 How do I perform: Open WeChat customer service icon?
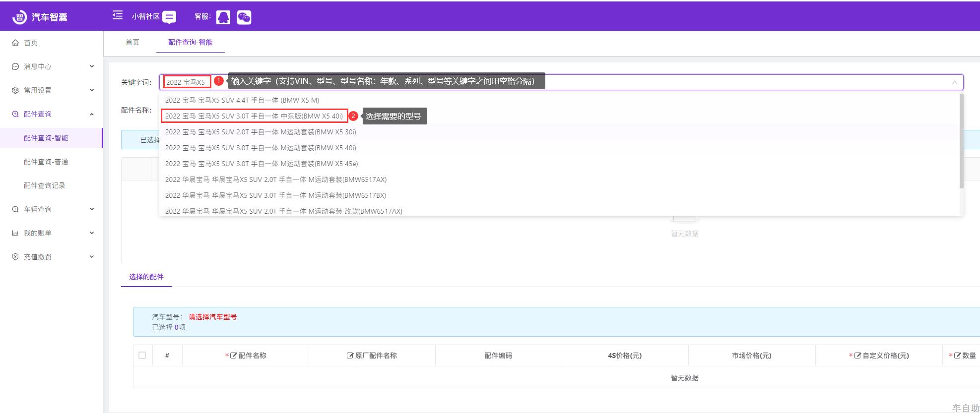244,17
